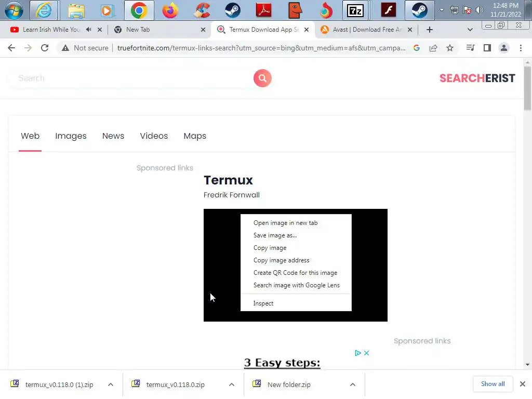Screen dimensions: 532x399
Task: Open Windows Media Player taskbar icon
Action: pos(107,10)
